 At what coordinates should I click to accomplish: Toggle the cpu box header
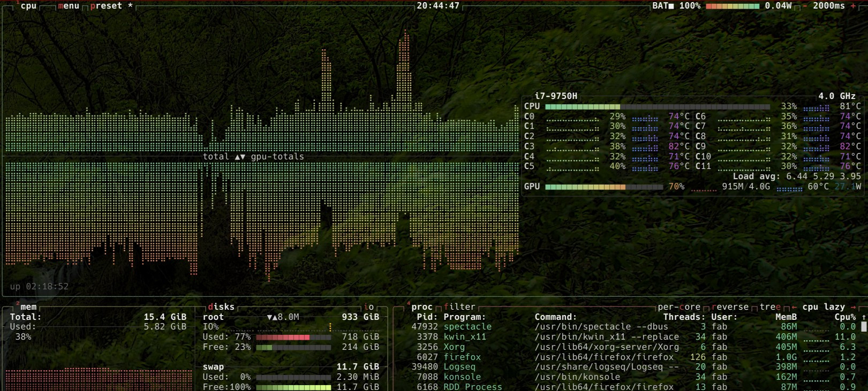28,6
